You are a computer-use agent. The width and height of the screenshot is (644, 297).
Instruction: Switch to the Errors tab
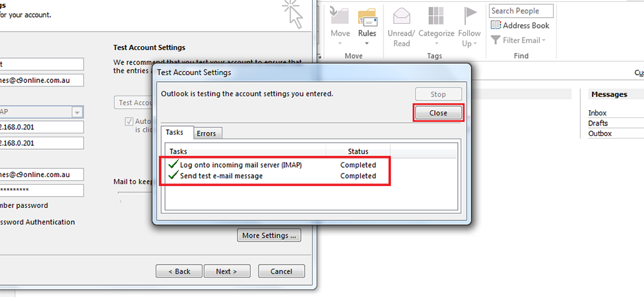pyautogui.click(x=207, y=133)
